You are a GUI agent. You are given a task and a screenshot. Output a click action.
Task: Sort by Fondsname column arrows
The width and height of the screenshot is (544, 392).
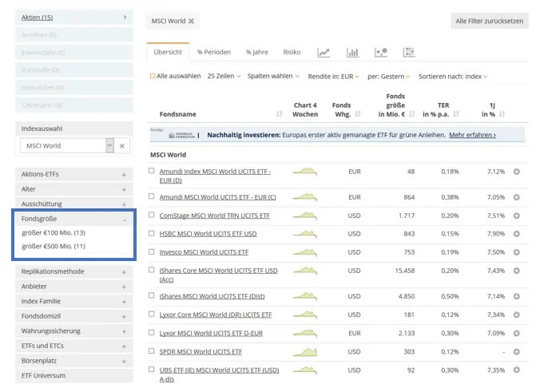(x=280, y=114)
